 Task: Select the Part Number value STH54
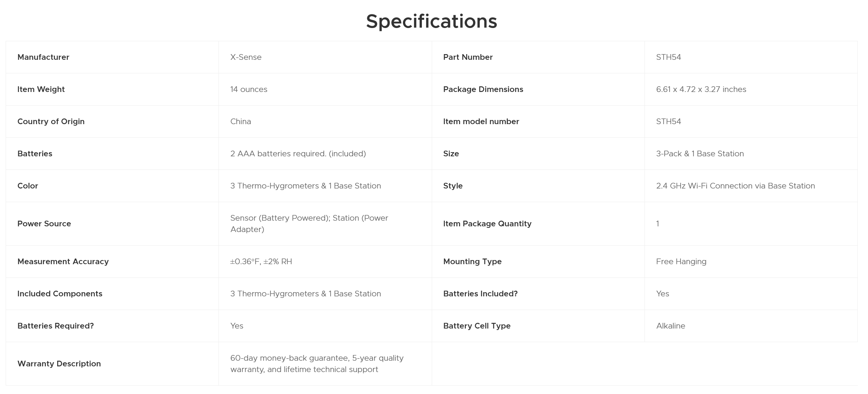coord(668,57)
